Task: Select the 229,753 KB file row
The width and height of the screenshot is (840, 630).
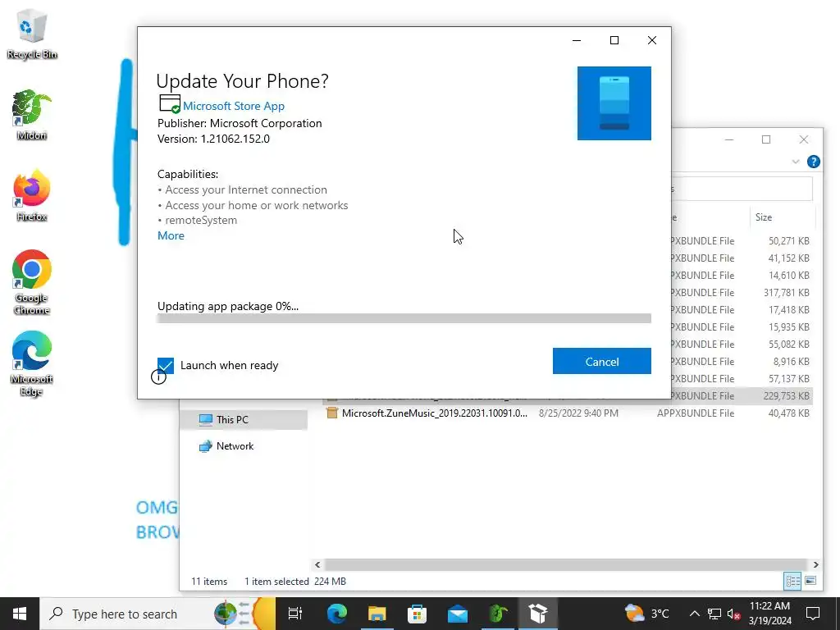Action: click(x=742, y=396)
